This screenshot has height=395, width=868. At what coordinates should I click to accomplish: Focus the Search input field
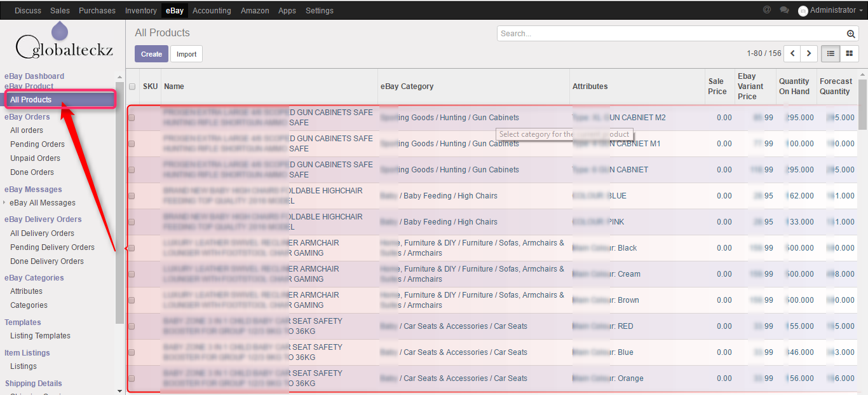[x=670, y=34]
